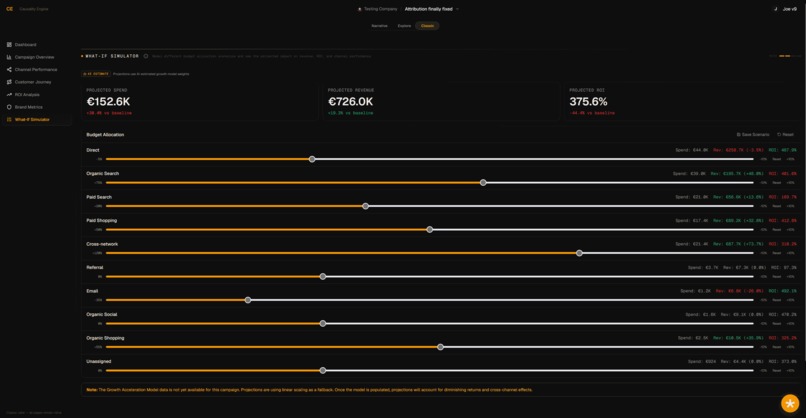Viewport: 806px width, 418px height.
Task: Decrease Paid Search budget by 10%
Action: [764, 206]
